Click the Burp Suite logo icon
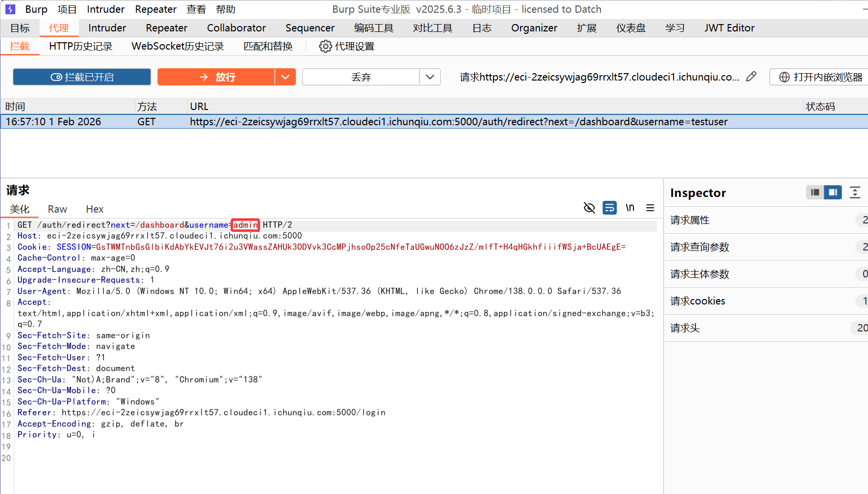Screen dimensions: 868x494 coord(10,9)
